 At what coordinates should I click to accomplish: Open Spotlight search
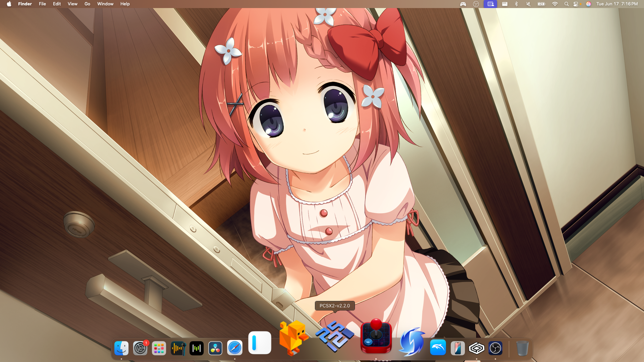pos(567,4)
